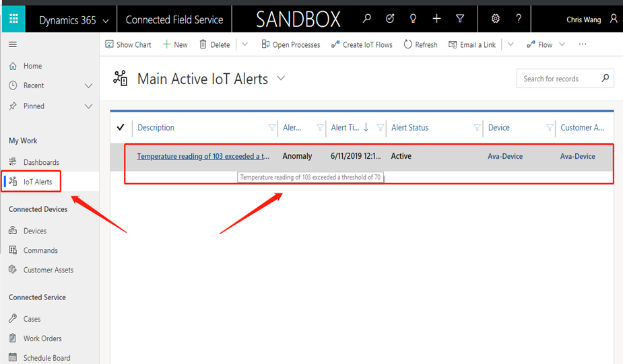This screenshot has height=364, width=623.
Task: Select IoT Alerts in sidebar
Action: [x=50, y=182]
